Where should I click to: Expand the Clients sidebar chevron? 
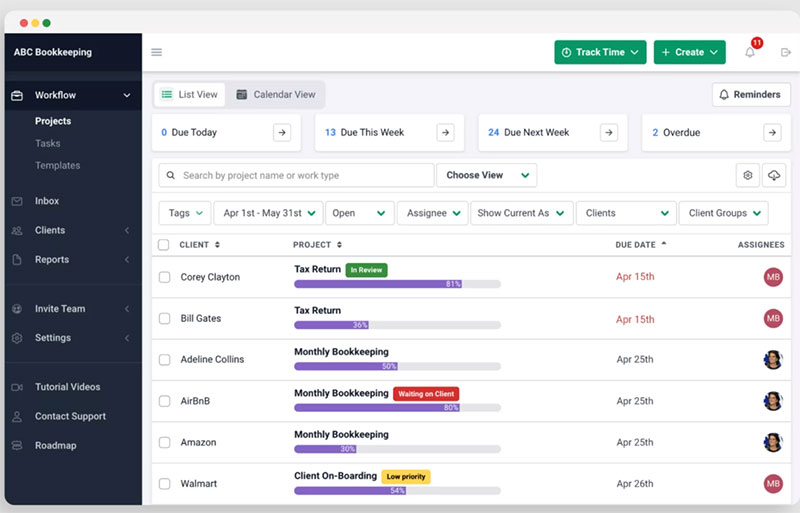click(127, 231)
